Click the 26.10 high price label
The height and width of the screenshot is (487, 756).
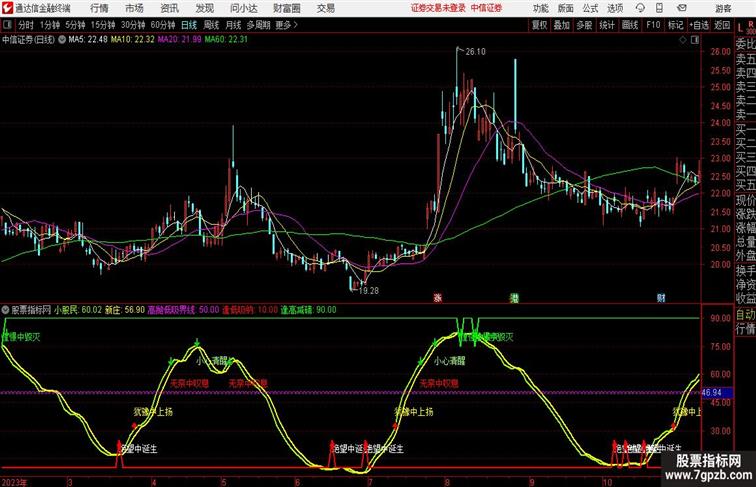coord(475,52)
